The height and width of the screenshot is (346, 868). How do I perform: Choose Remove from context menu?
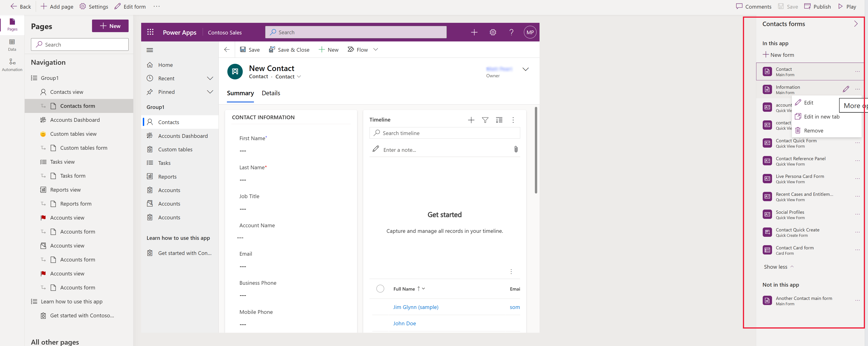pyautogui.click(x=826, y=130)
